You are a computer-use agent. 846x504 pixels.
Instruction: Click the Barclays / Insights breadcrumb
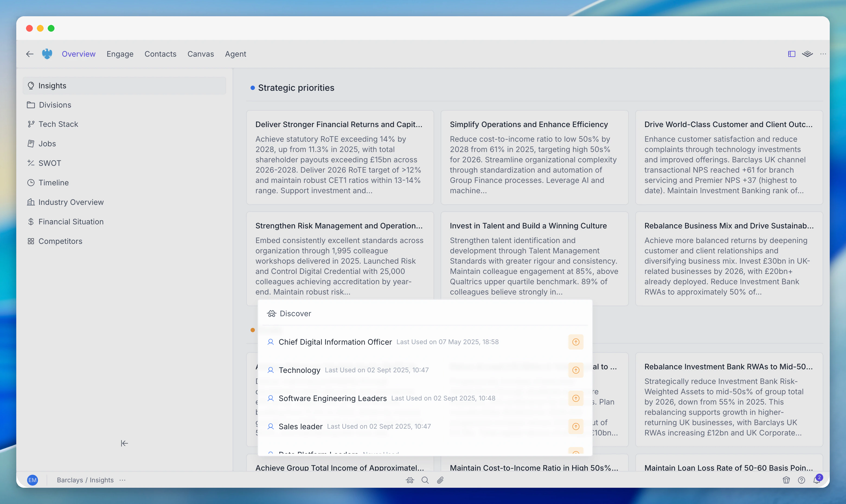(85, 480)
